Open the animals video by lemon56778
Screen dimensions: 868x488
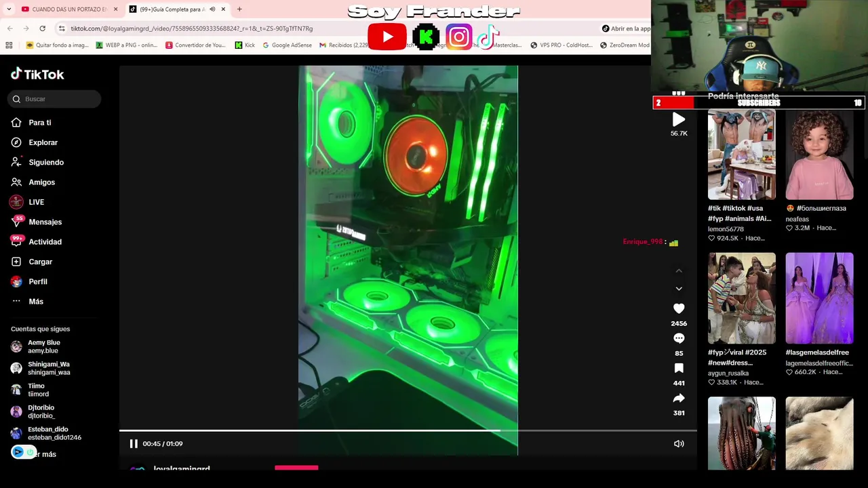(742, 155)
